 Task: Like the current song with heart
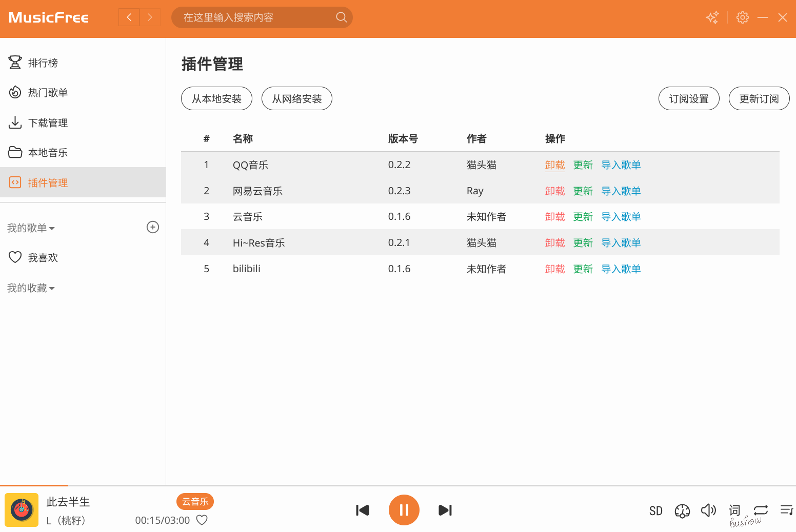coord(202,520)
